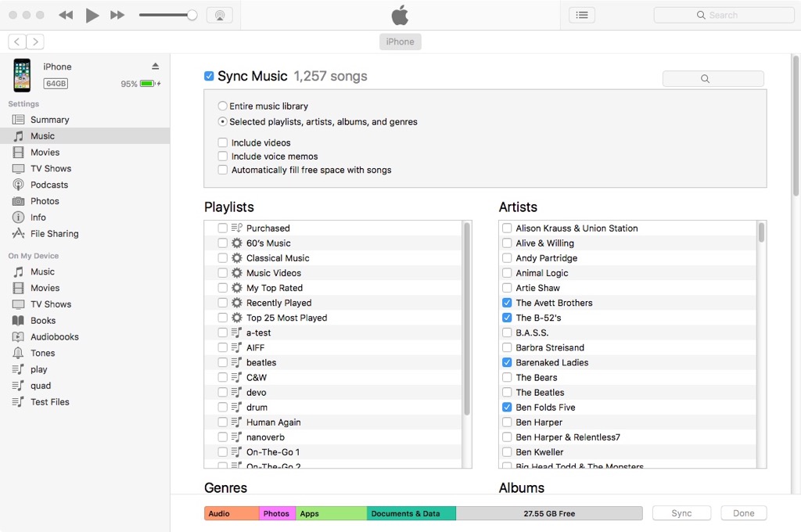
Task: Click the Play button in the toolbar
Action: coord(92,15)
